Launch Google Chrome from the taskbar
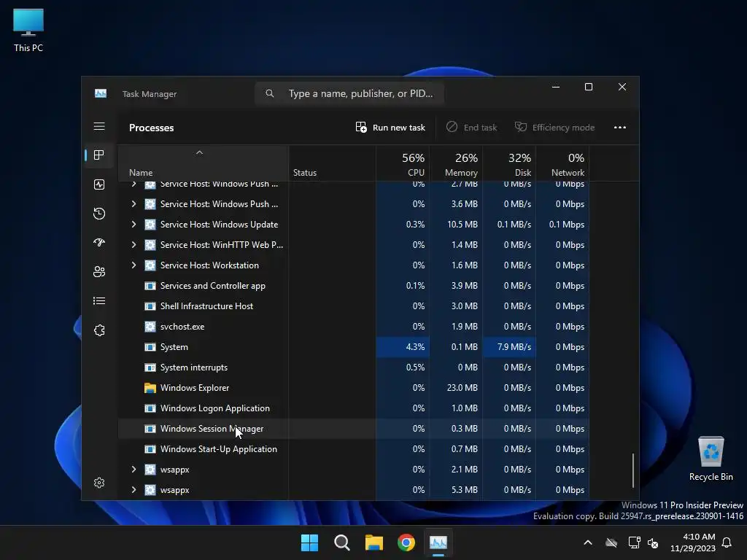 (406, 542)
